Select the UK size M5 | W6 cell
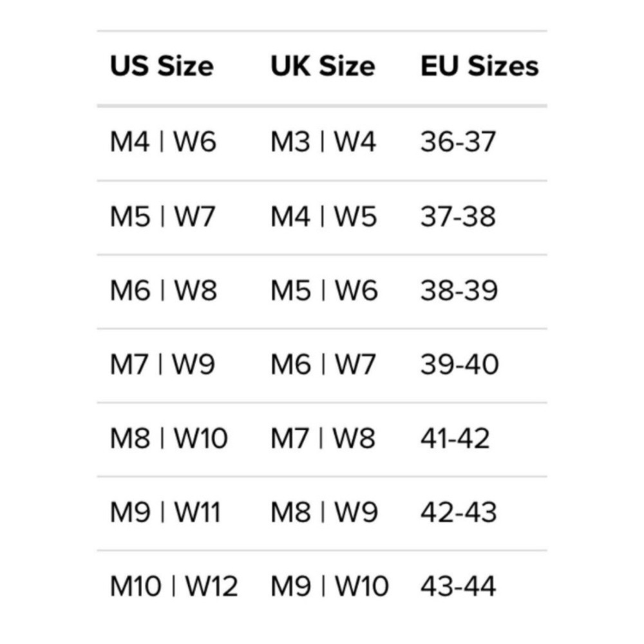 coord(324,291)
